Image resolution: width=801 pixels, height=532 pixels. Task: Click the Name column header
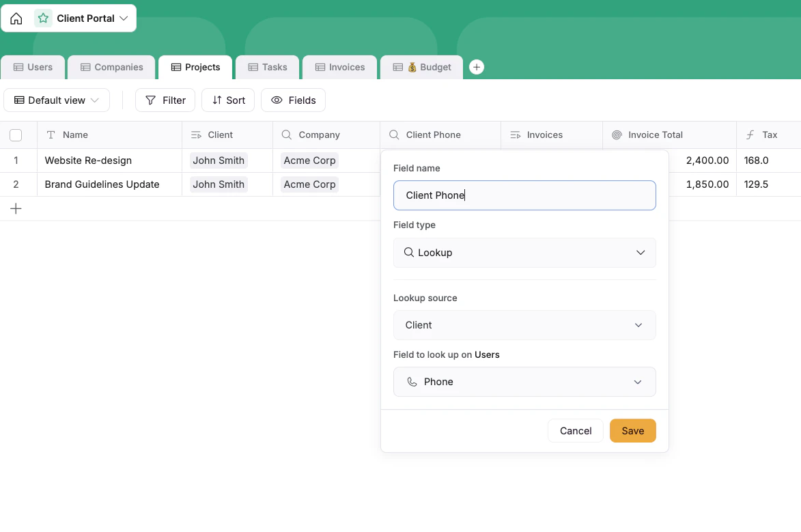pos(109,135)
